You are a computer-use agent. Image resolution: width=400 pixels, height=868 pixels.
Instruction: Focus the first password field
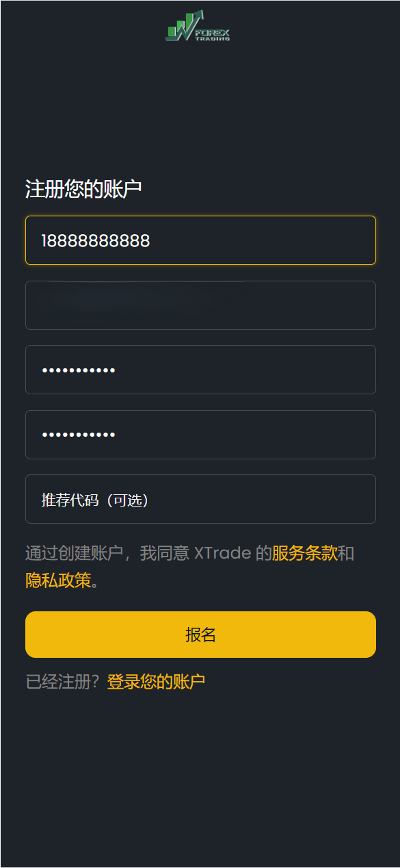[200, 370]
